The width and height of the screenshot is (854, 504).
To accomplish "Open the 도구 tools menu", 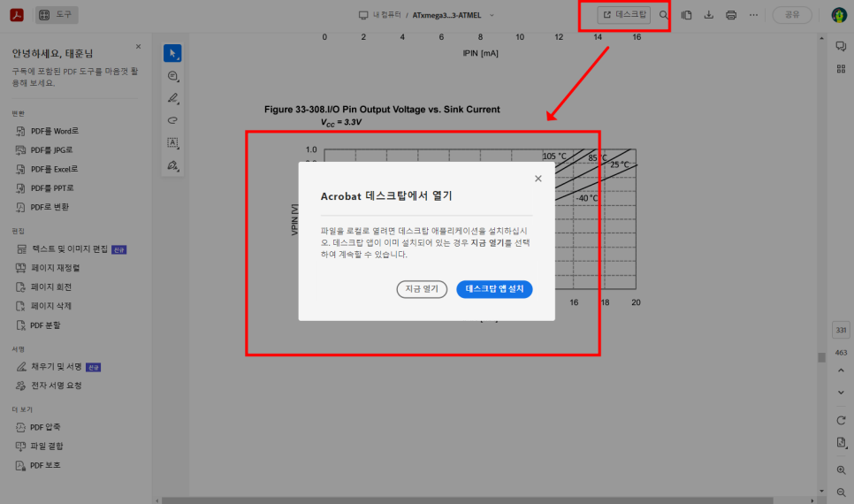I will (x=57, y=15).
